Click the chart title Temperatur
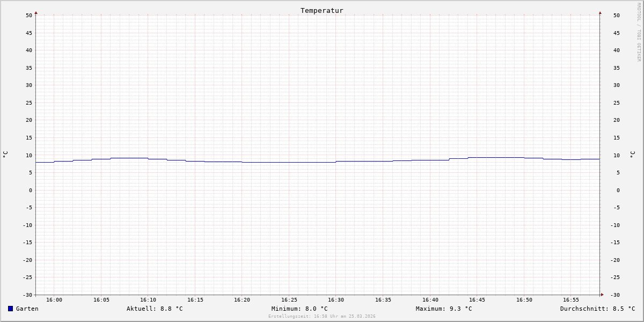Screen dimensions: 644x322 tap(322, 10)
